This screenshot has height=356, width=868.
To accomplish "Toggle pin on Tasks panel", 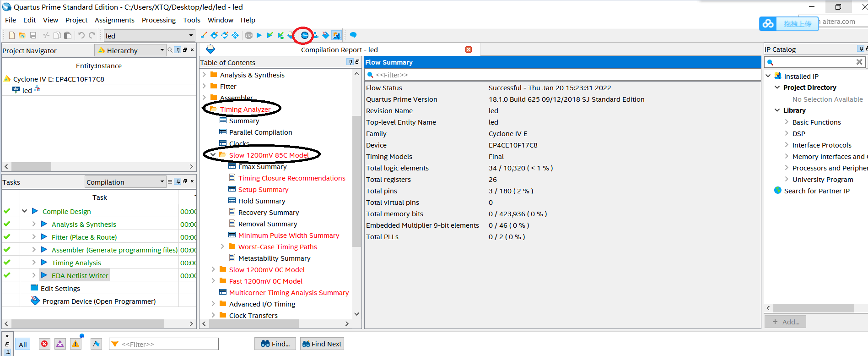I will (178, 182).
